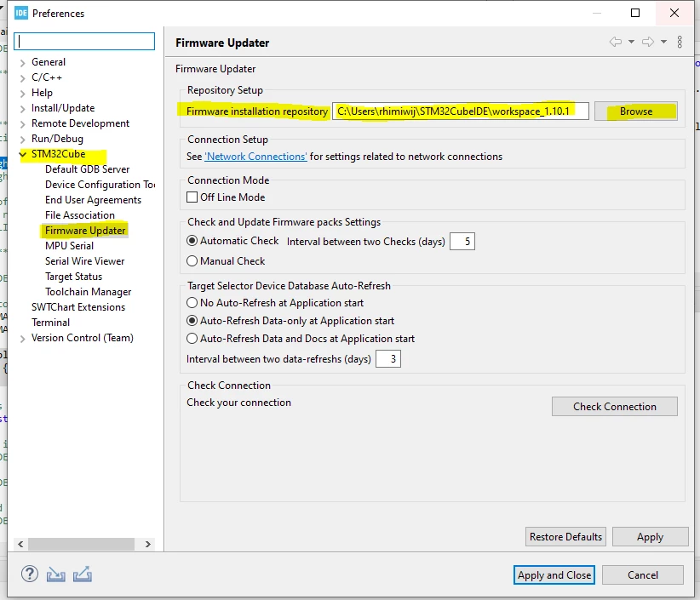This screenshot has width=700, height=600.
Task: Expand the Install/Update tree node
Action: click(x=23, y=109)
